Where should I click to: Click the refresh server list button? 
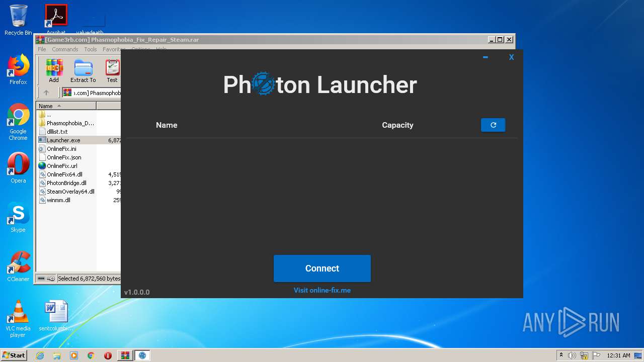pos(493,125)
